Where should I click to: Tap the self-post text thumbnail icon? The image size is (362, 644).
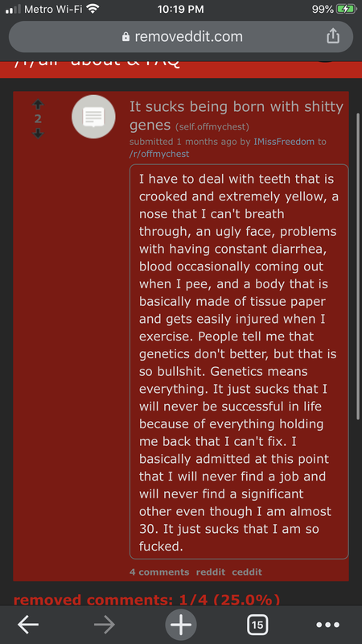pyautogui.click(x=93, y=117)
